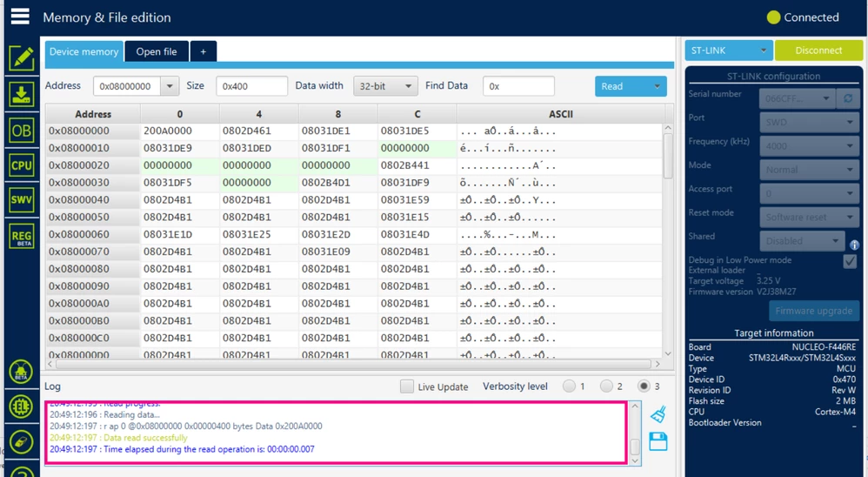Open the ST-LINK interface dropdown

[x=729, y=50]
